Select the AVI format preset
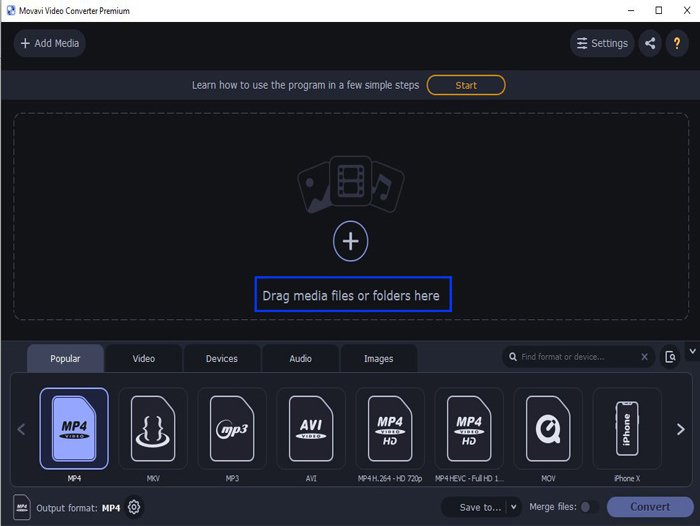700x526 pixels. point(311,429)
